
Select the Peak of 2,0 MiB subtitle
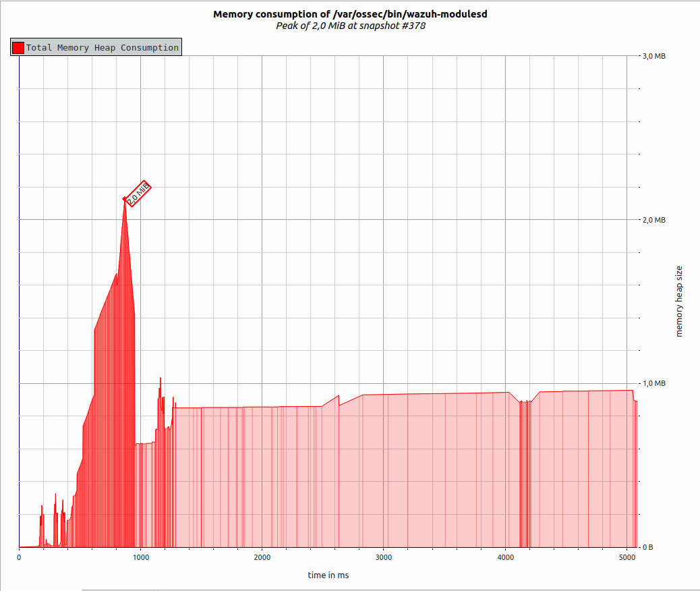click(350, 26)
